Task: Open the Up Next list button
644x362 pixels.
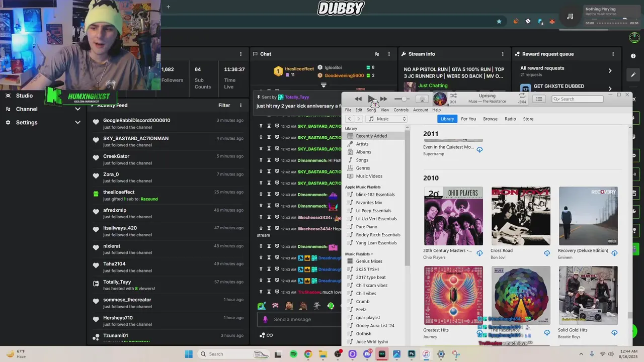Action: click(x=539, y=99)
